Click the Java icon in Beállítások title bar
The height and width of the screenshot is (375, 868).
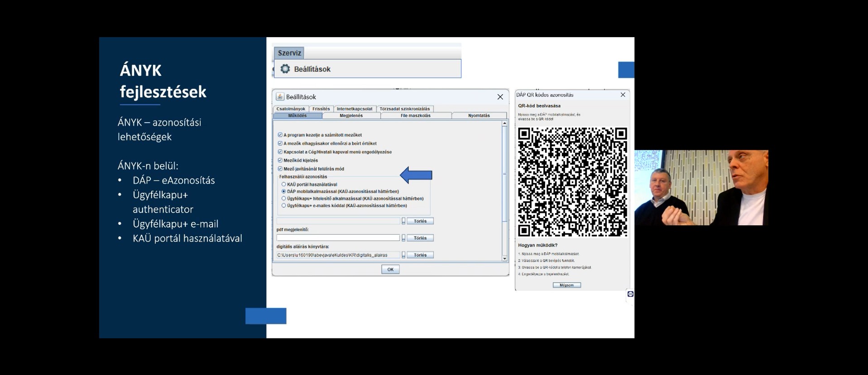[x=280, y=97]
